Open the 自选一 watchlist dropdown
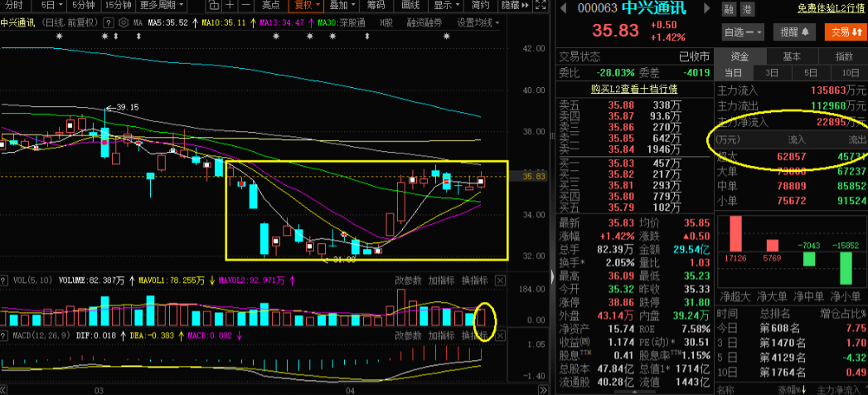This screenshot has height=395, width=868. [x=743, y=32]
